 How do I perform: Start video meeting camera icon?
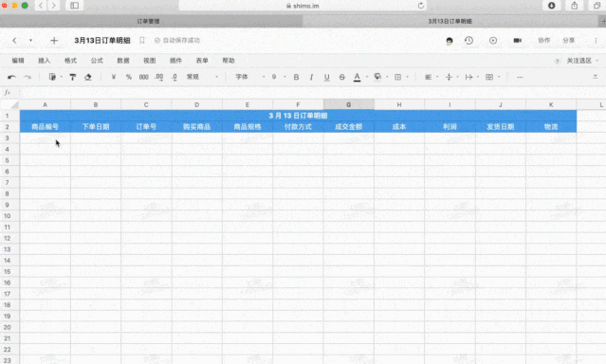pyautogui.click(x=518, y=40)
